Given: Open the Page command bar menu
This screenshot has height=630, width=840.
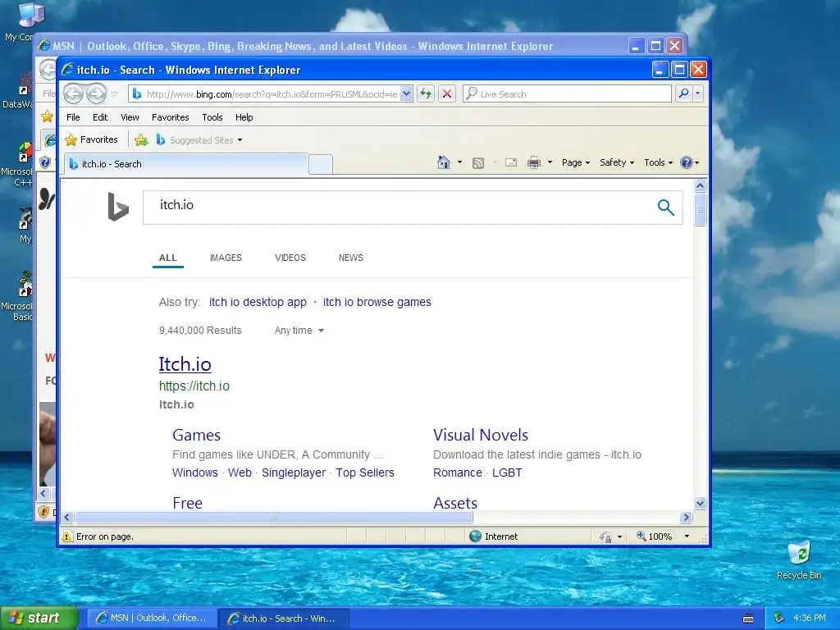Looking at the screenshot, I should [x=575, y=162].
